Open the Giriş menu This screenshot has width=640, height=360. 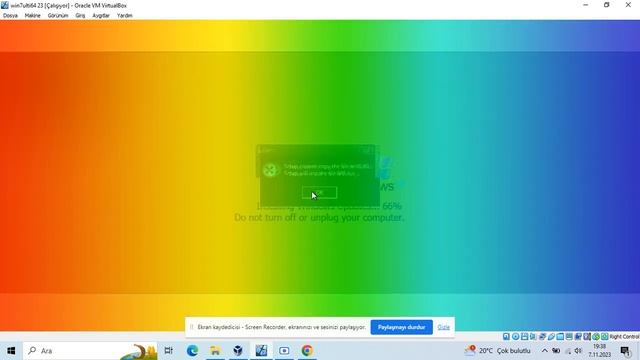coord(80,16)
